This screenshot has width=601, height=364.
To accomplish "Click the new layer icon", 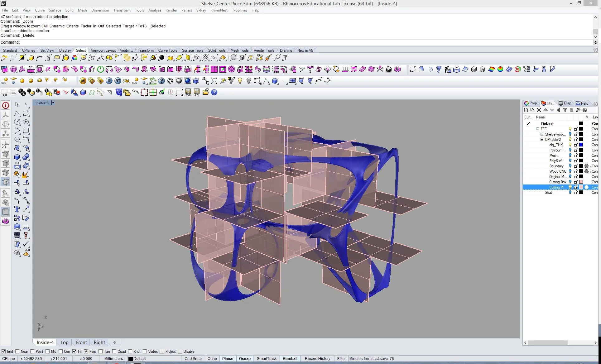I will (526, 110).
